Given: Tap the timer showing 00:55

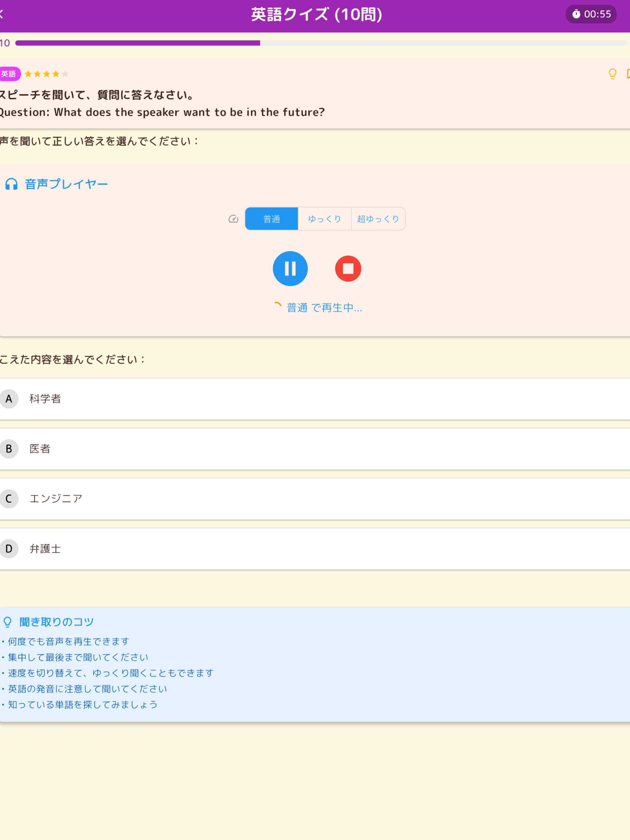Looking at the screenshot, I should click(591, 14).
